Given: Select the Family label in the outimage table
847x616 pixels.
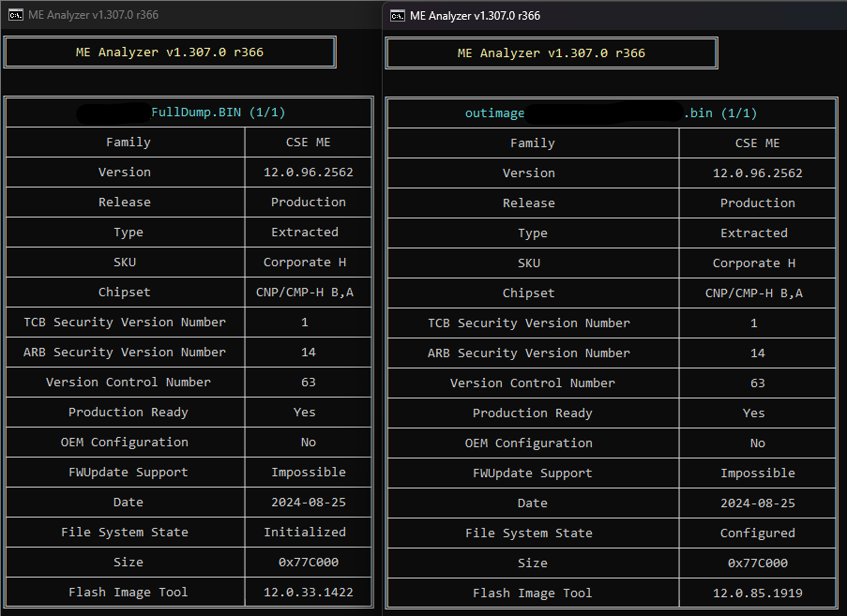Looking at the screenshot, I should coord(532,143).
